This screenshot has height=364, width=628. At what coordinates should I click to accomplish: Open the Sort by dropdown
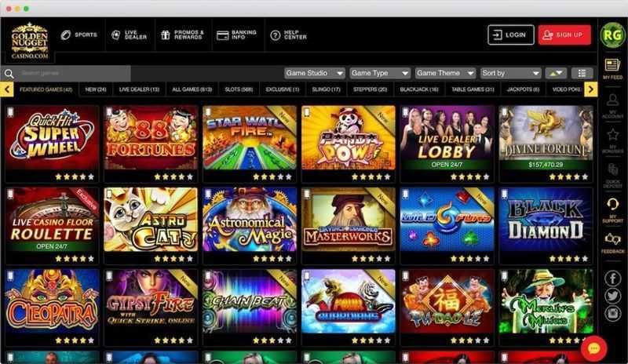click(x=511, y=73)
